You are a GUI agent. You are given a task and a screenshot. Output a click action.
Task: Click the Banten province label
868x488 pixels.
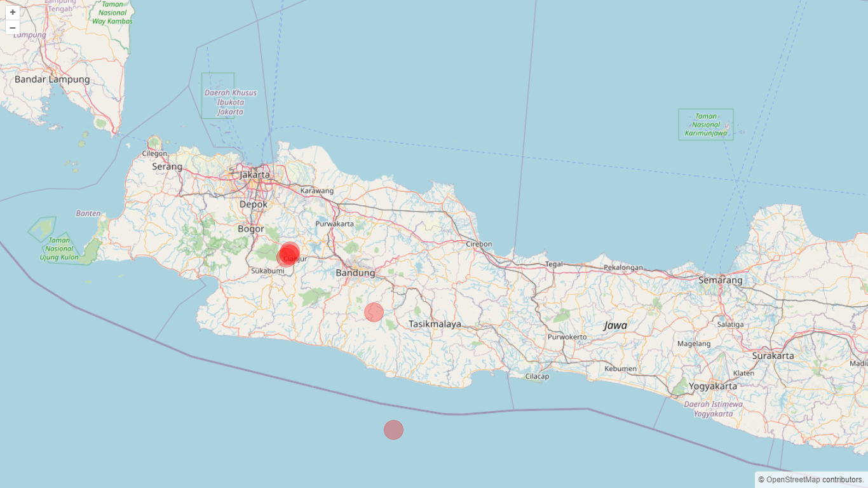pyautogui.click(x=88, y=213)
